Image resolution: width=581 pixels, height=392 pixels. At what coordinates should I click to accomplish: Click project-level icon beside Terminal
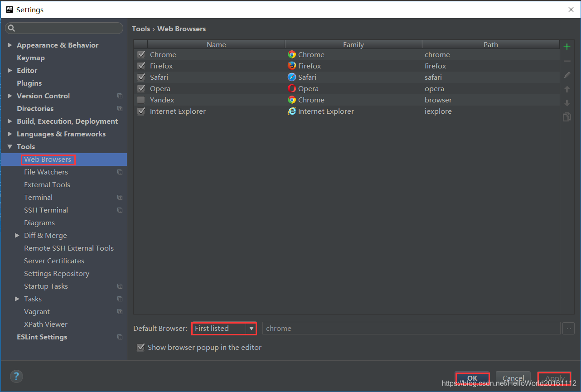point(120,198)
